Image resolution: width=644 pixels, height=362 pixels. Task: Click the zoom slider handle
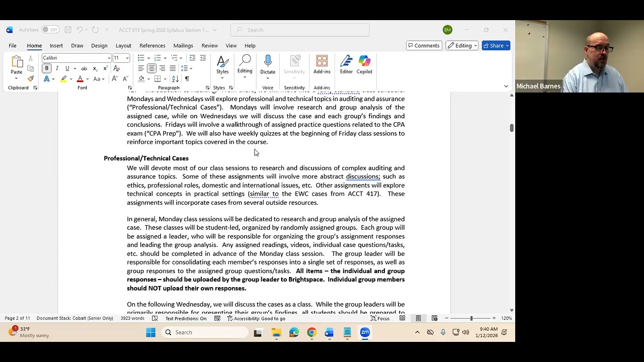[x=471, y=318]
